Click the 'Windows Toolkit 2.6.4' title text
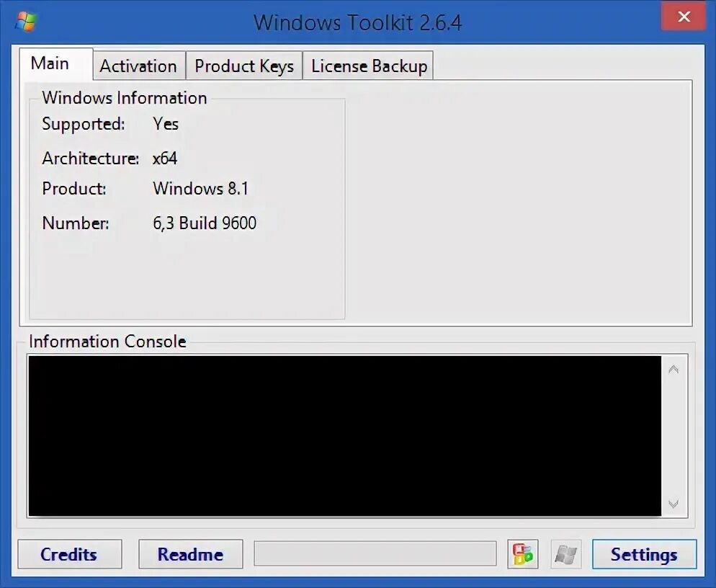The height and width of the screenshot is (588, 716). pyautogui.click(x=357, y=22)
